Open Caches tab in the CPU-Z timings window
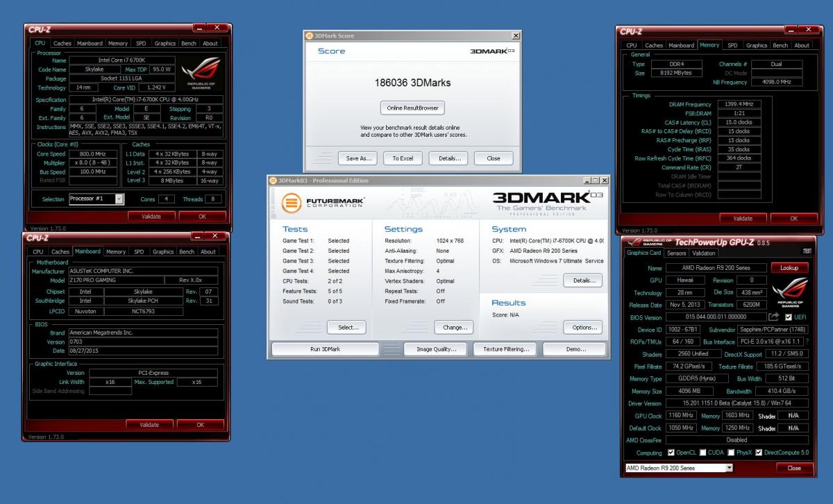The height and width of the screenshot is (504, 833). click(654, 45)
